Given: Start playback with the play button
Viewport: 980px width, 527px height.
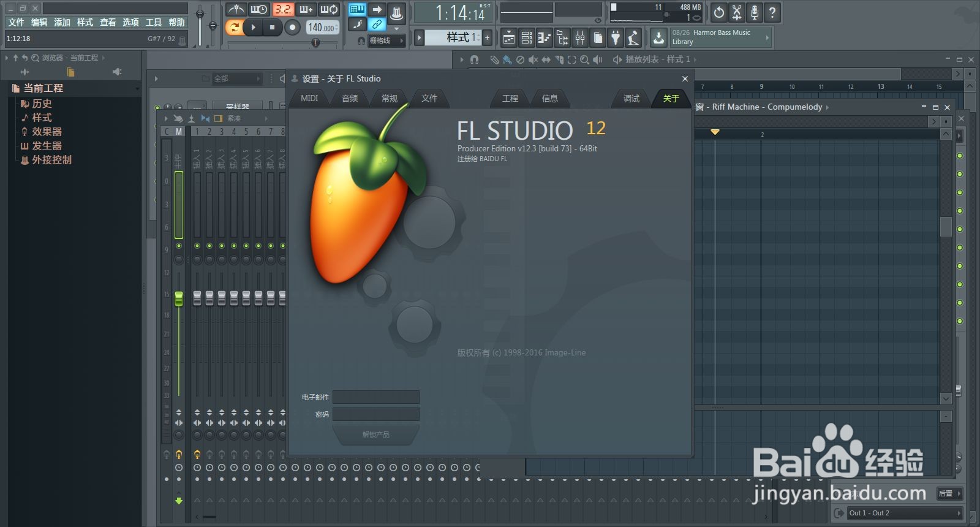Looking at the screenshot, I should click(253, 27).
